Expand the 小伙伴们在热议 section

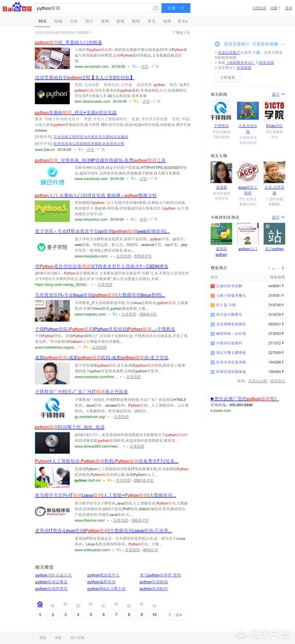click(278, 217)
